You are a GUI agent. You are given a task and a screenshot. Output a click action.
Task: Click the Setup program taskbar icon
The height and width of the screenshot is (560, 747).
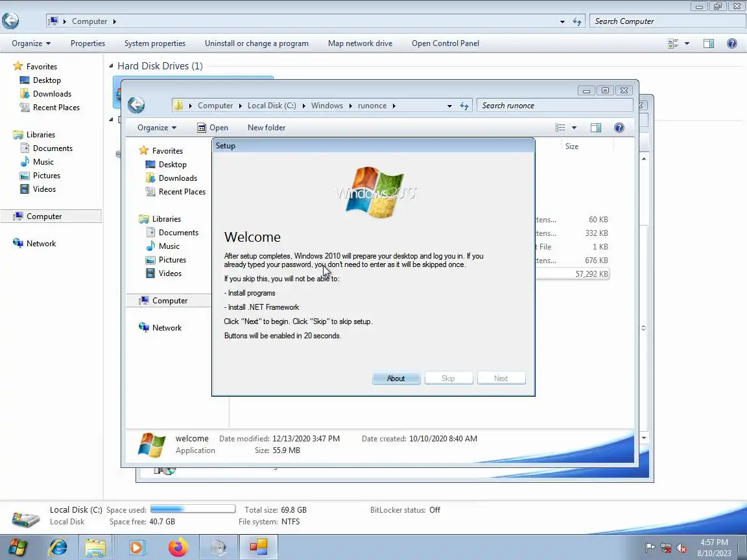pos(258,548)
